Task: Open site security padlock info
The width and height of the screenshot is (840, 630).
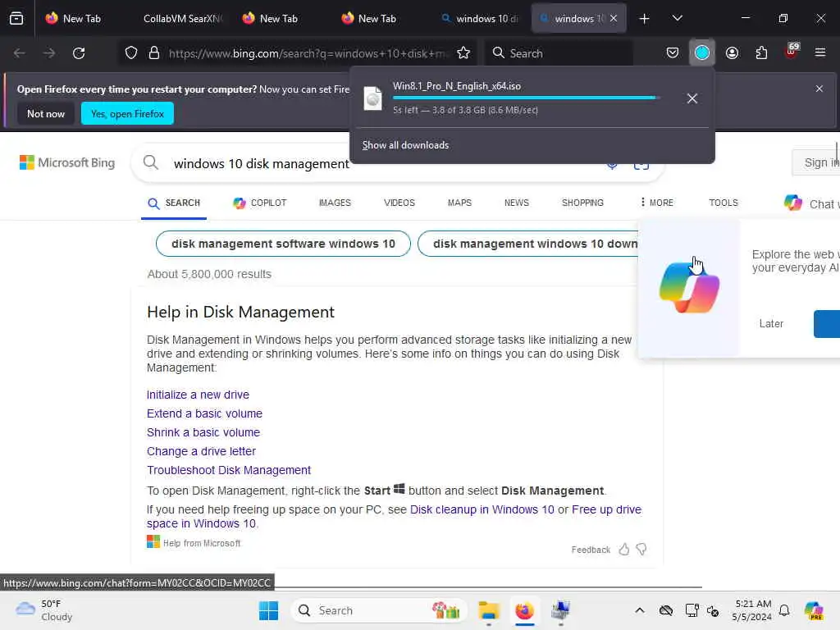Action: 154,53
